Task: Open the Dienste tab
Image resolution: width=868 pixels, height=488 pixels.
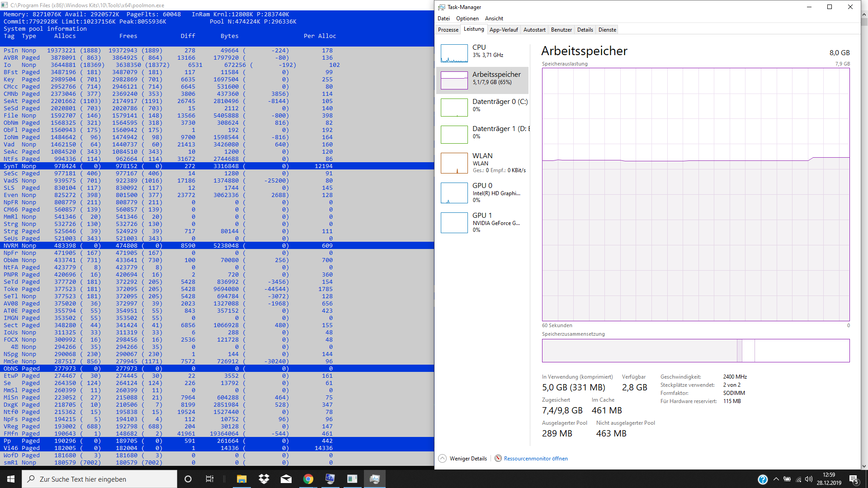Action: click(x=607, y=30)
